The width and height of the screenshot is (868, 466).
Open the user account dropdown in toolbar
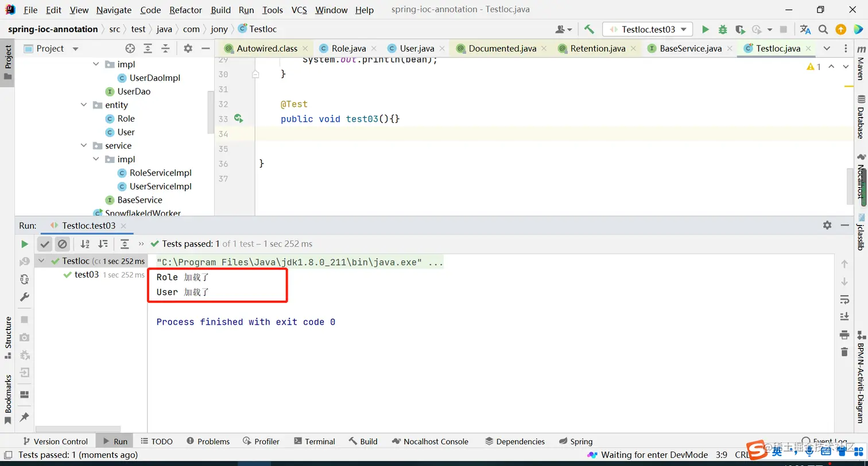[x=564, y=29]
